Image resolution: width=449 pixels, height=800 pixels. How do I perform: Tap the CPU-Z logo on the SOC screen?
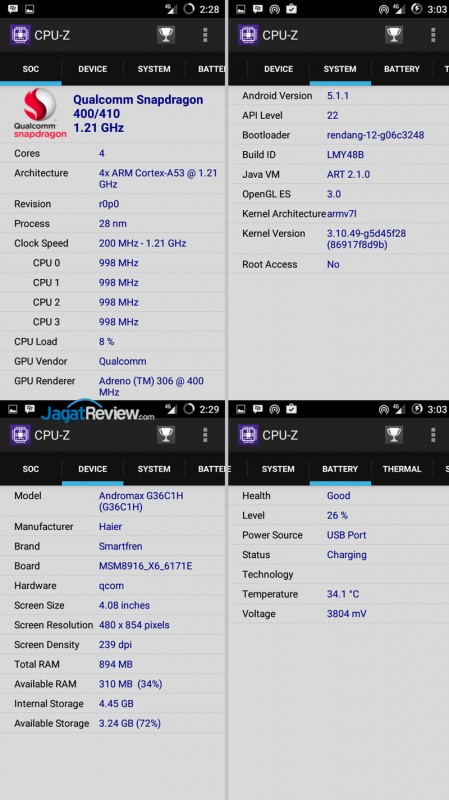20,35
